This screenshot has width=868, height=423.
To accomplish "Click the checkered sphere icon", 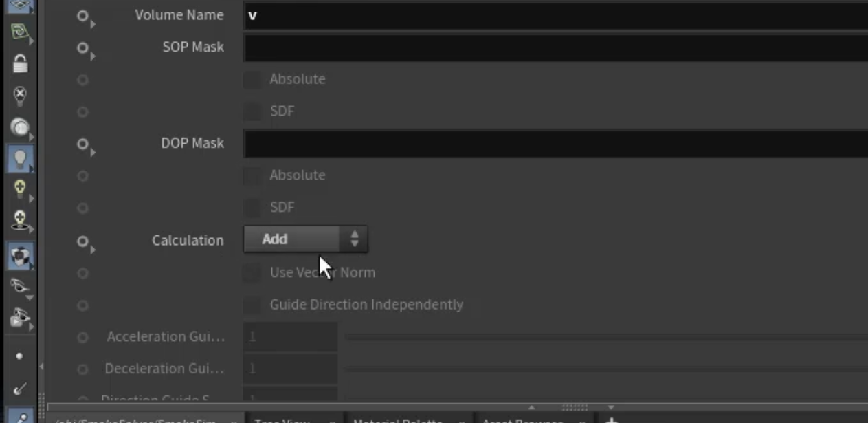I will click(x=20, y=256).
